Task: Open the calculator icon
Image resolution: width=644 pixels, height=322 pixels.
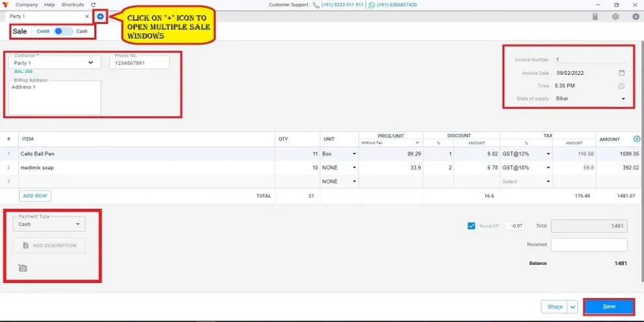Action: 595,17
